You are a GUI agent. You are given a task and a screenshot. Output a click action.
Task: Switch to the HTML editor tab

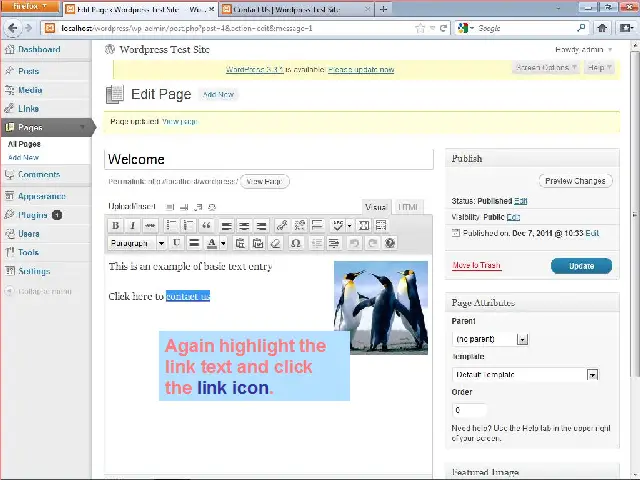[408, 207]
